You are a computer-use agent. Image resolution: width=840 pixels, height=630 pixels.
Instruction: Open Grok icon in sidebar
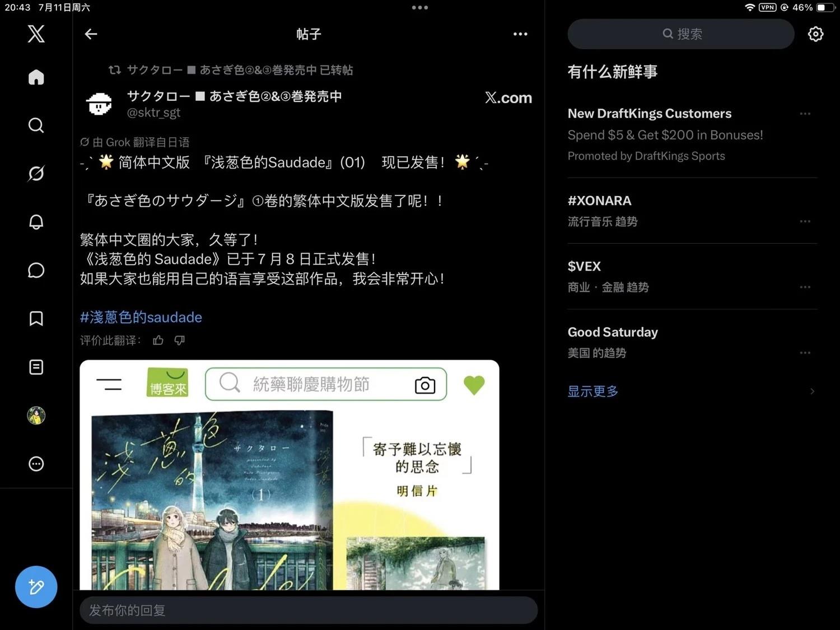pyautogui.click(x=36, y=174)
